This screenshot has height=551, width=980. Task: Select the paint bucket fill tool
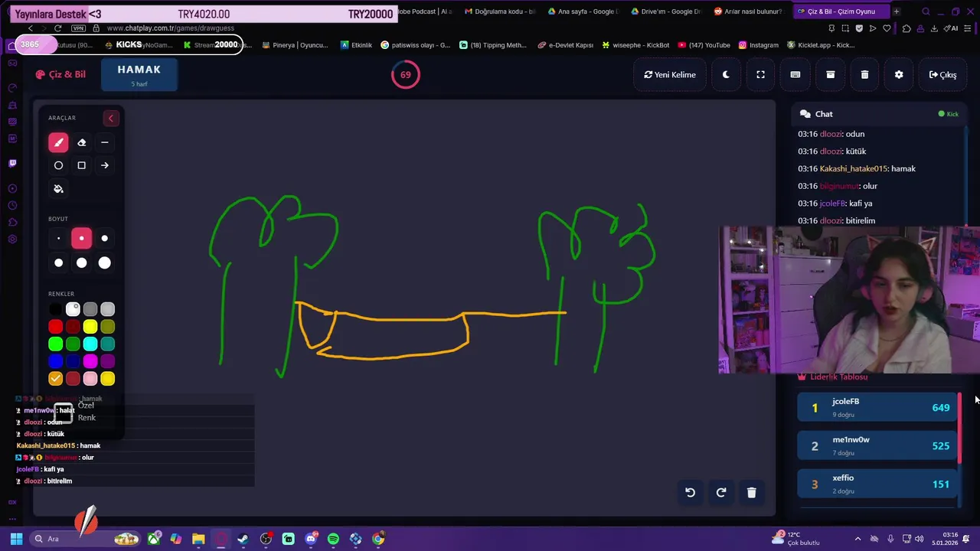pos(58,189)
